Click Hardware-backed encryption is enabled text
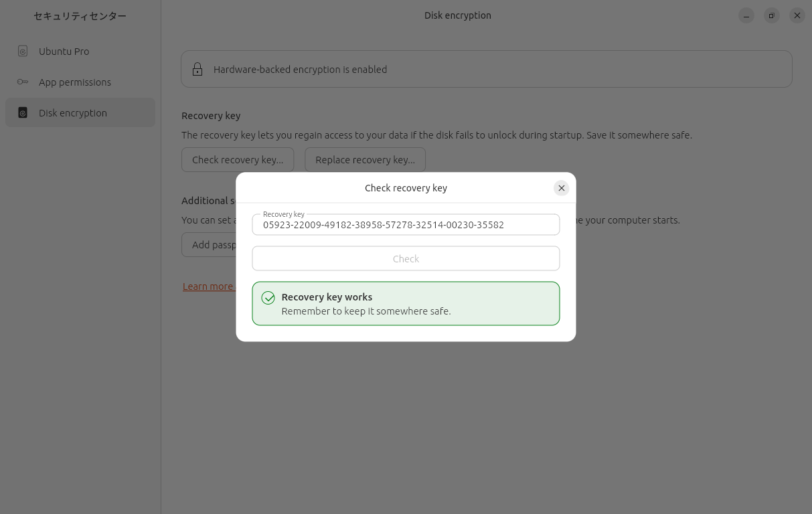 [300, 70]
